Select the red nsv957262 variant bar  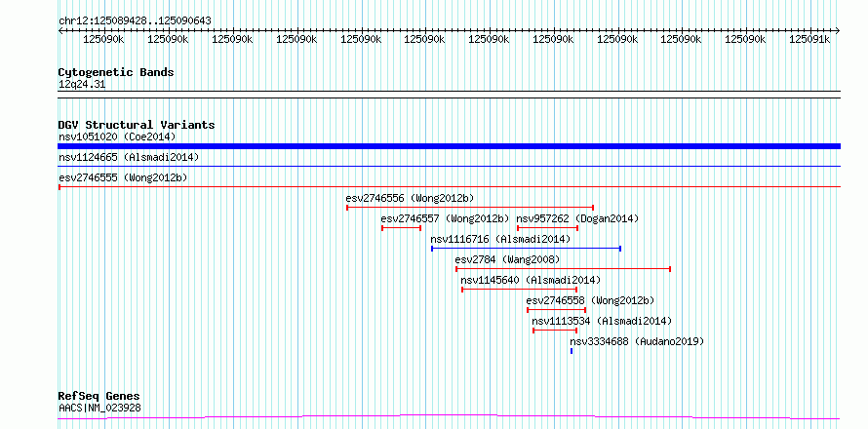[x=547, y=228]
